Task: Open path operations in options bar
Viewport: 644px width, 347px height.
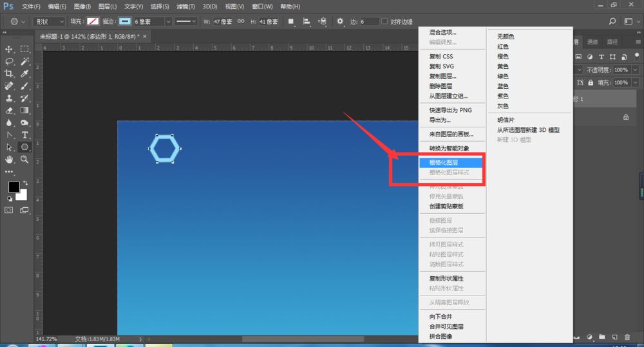Action: coord(291,21)
